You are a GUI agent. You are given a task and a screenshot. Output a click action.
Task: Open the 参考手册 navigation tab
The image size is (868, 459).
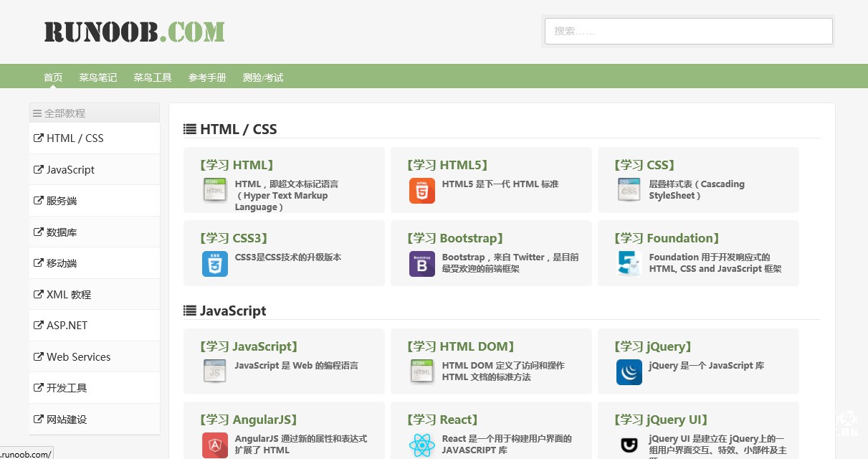tap(207, 77)
